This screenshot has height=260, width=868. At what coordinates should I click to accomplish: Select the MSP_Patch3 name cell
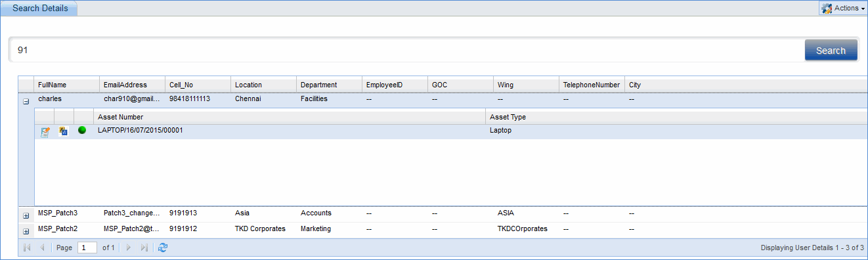[x=58, y=213]
